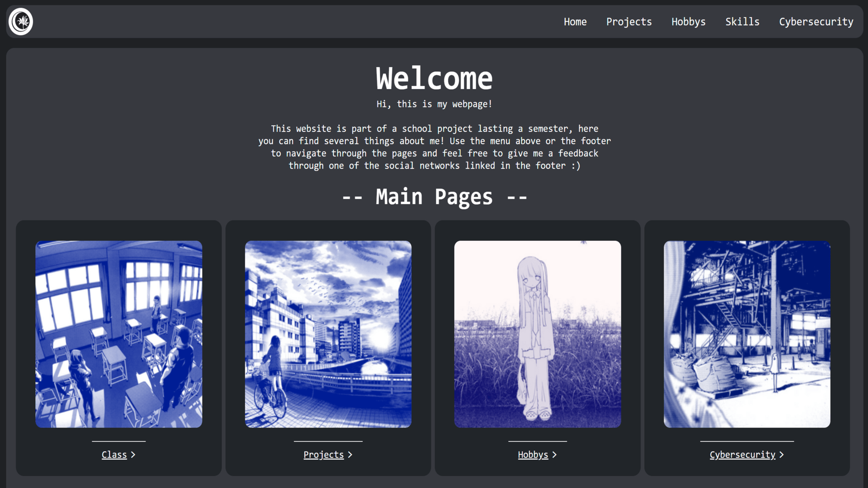Click the chevron next to Class
The height and width of the screenshot is (488, 868).
point(132,455)
